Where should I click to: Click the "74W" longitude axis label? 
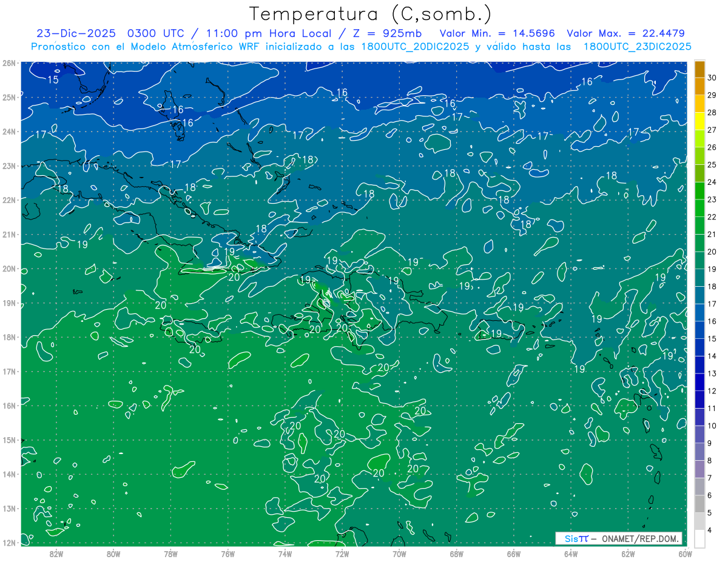click(x=285, y=553)
